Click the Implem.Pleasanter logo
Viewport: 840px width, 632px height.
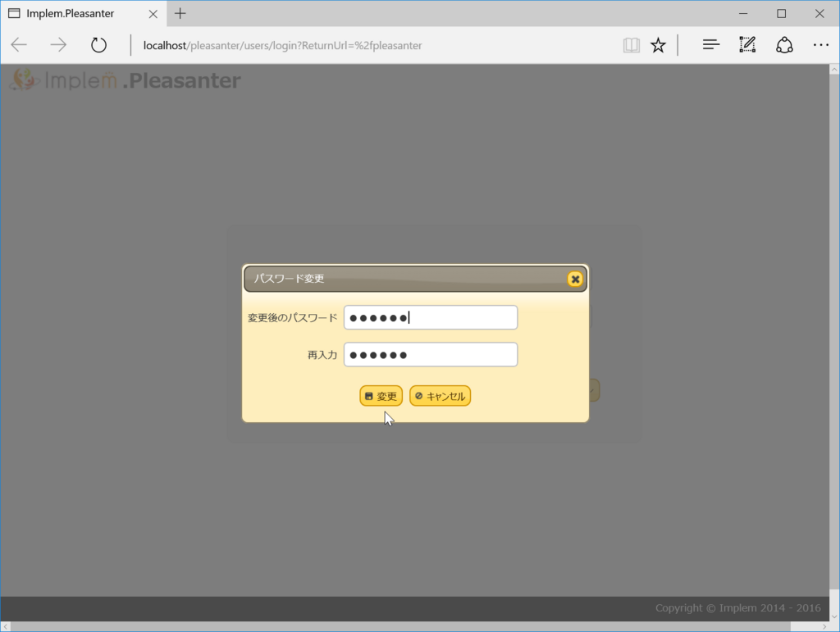point(126,80)
